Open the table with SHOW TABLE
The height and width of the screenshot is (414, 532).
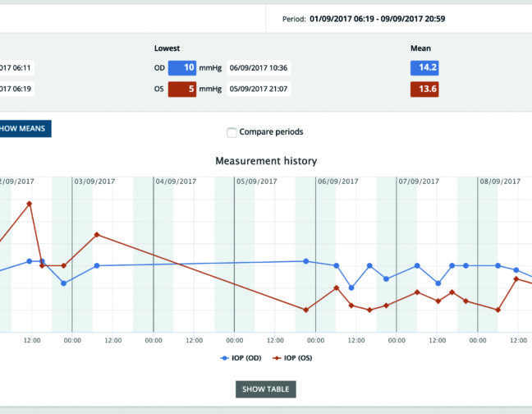pos(265,389)
